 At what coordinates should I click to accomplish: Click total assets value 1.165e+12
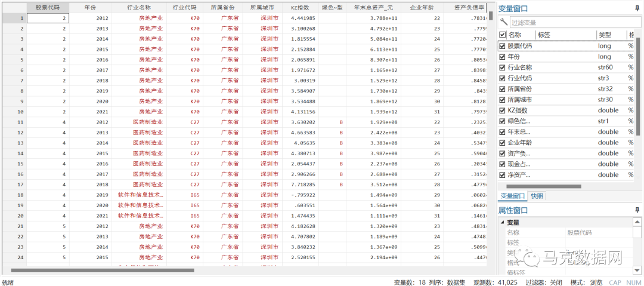point(383,70)
